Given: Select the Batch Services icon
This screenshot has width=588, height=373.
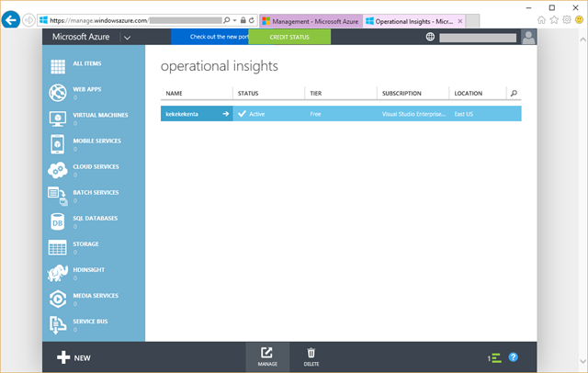Looking at the screenshot, I should click(x=58, y=197).
